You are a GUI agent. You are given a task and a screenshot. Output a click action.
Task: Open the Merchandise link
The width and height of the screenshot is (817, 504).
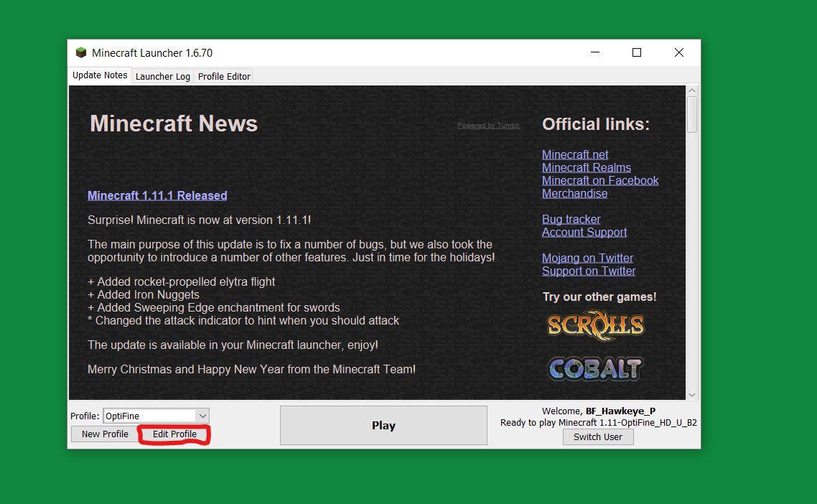tap(575, 194)
